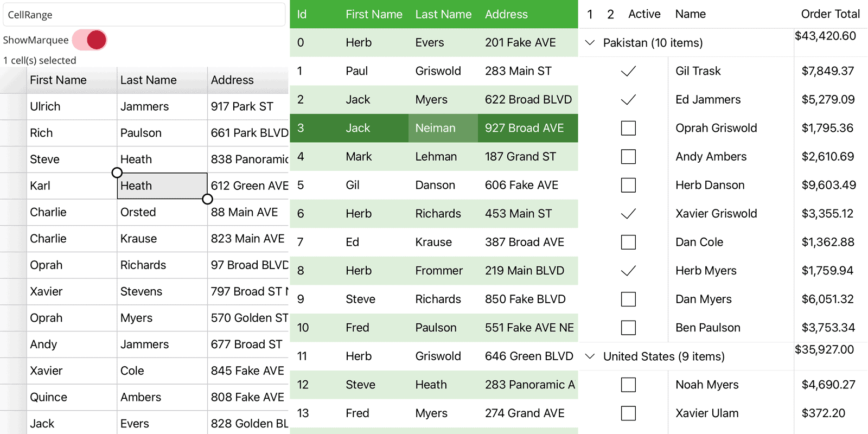Click the Active column header
868x434 pixels.
pos(644,14)
